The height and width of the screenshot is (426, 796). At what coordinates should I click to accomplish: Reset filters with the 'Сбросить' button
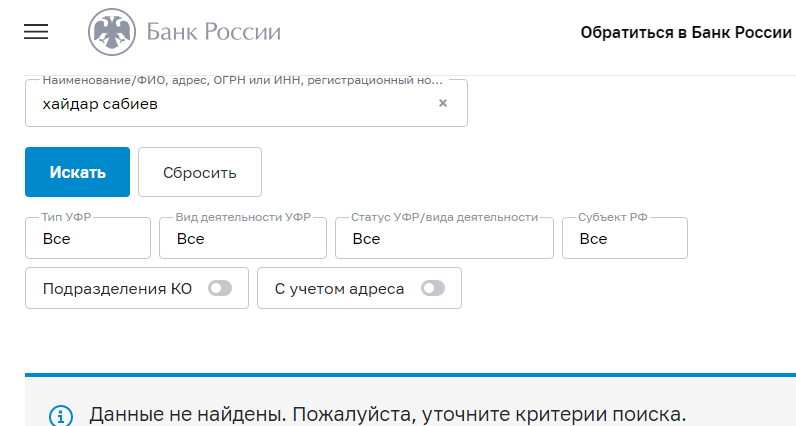coord(200,172)
